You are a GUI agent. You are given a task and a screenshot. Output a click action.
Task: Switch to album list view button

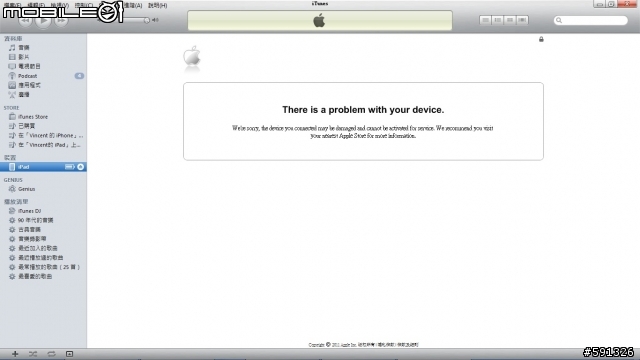coord(498,20)
